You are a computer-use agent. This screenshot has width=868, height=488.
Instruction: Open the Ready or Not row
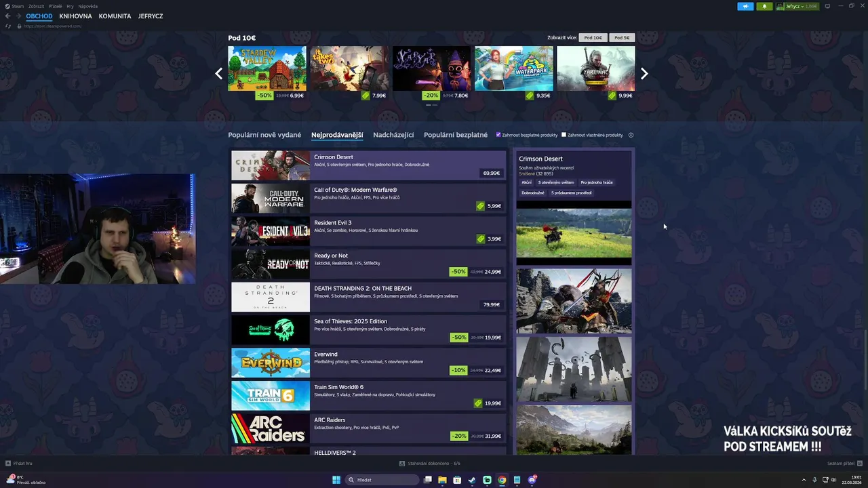[x=368, y=264]
